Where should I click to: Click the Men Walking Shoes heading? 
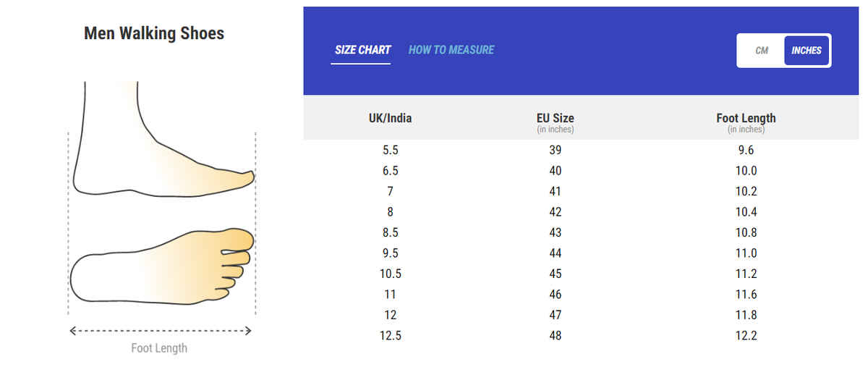pos(154,33)
